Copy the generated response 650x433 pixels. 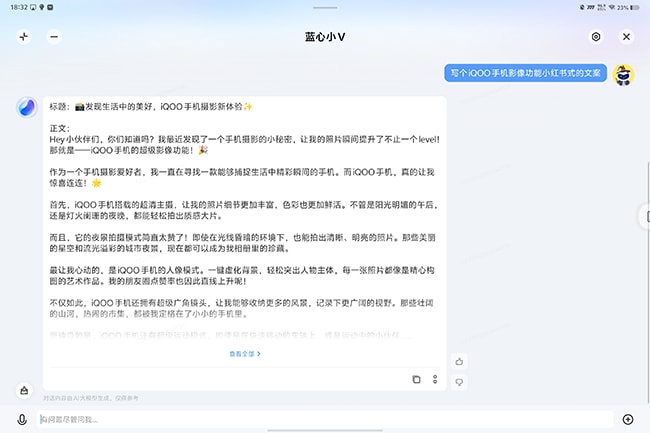click(x=416, y=380)
